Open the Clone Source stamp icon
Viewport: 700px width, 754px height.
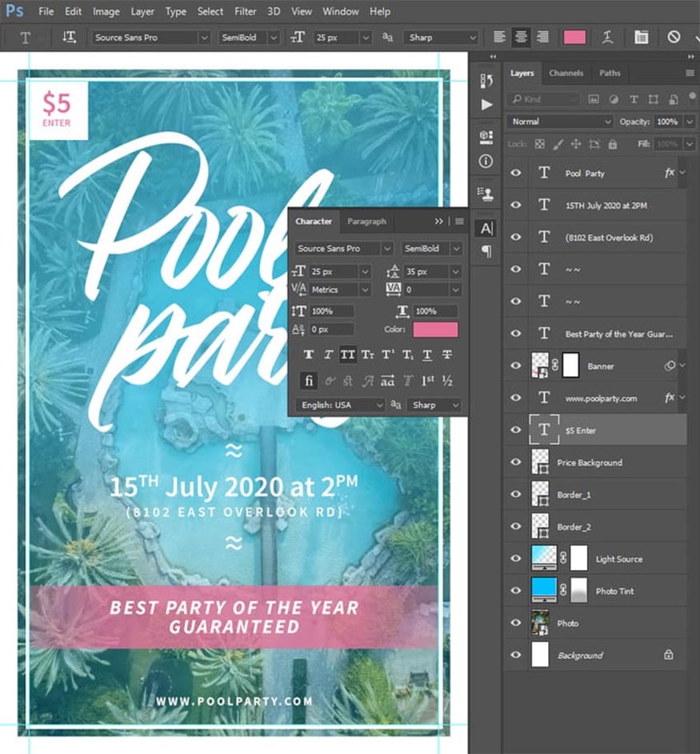pos(486,194)
